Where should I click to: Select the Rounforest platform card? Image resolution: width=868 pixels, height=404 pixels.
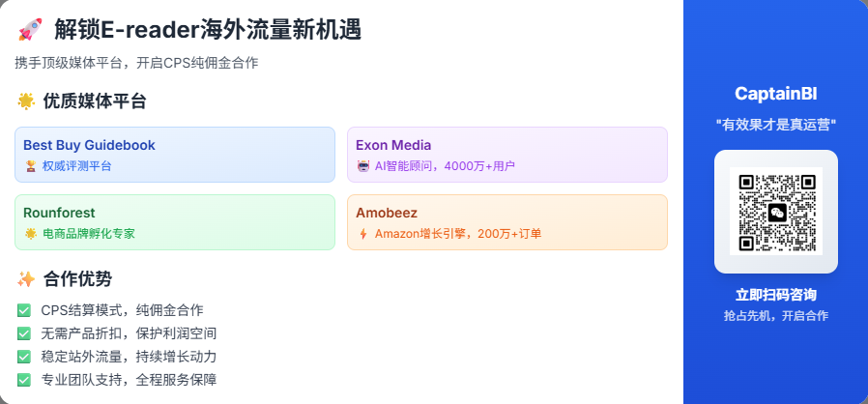pyautogui.click(x=175, y=222)
